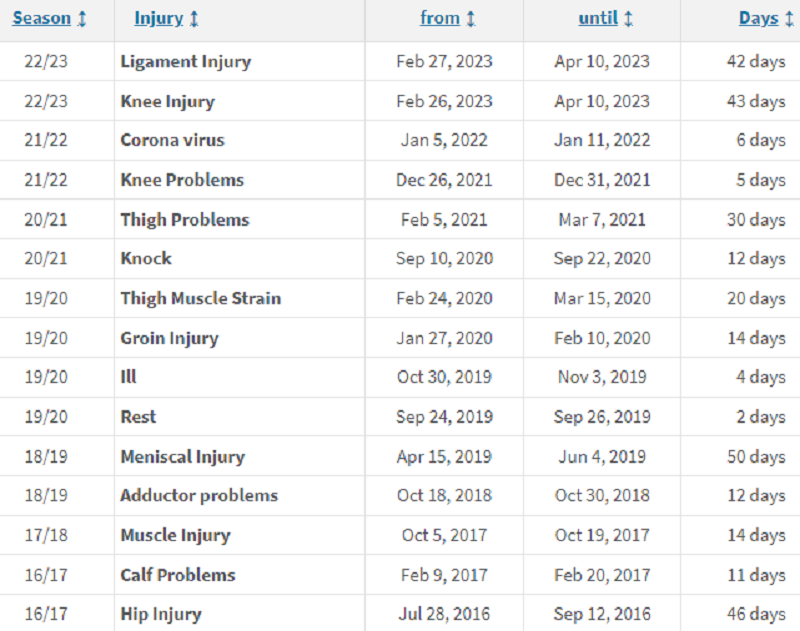Click the Groin Injury entry
This screenshot has width=800, height=631.
click(x=169, y=338)
